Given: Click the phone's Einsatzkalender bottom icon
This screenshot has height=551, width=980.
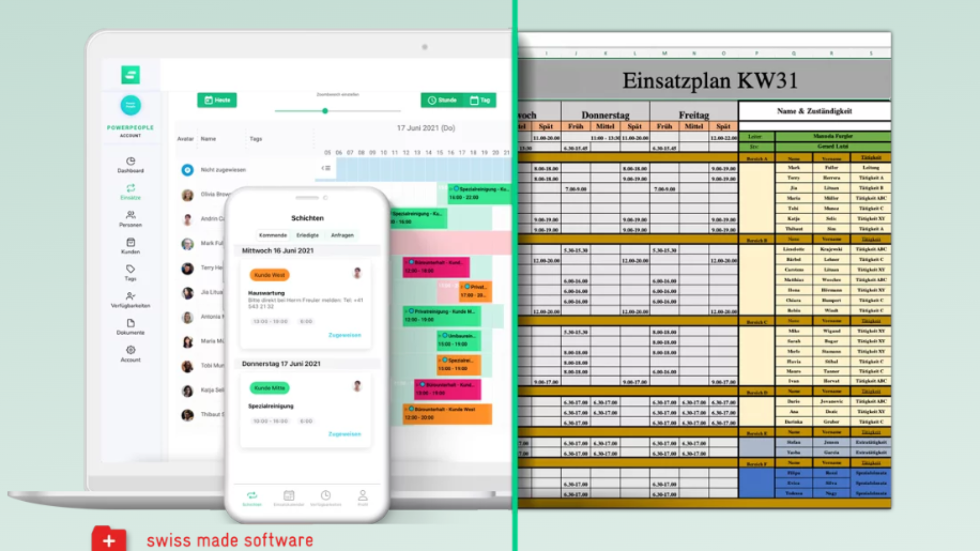Looking at the screenshot, I should [x=289, y=495].
